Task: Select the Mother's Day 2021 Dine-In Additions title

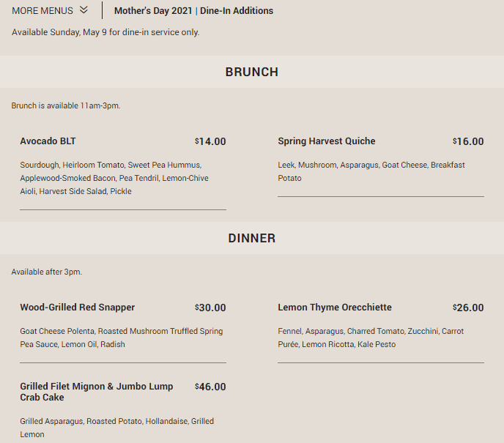Action: tap(193, 10)
